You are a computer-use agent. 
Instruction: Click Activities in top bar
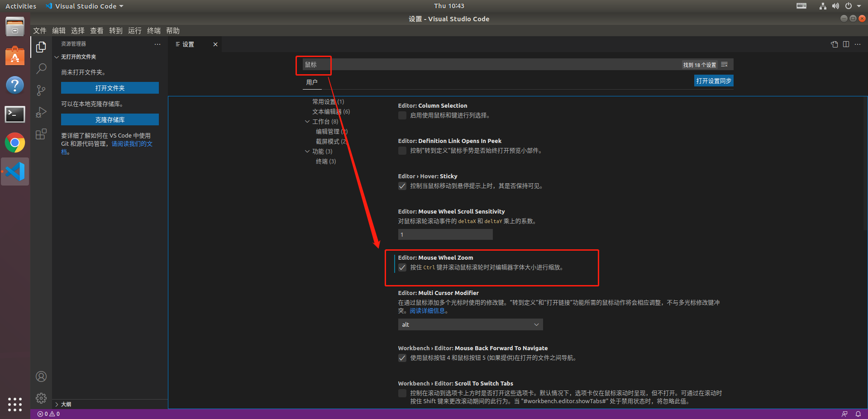click(21, 6)
